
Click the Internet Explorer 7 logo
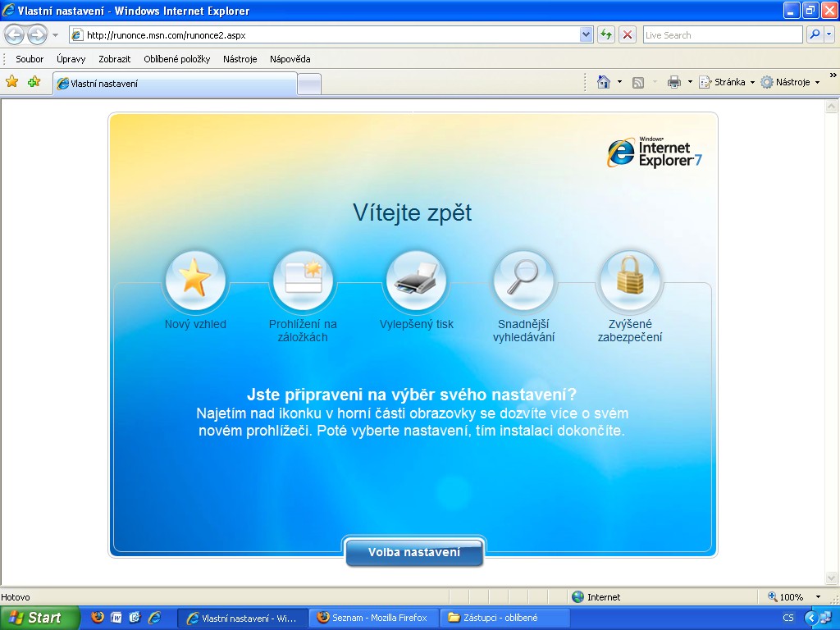pos(654,152)
